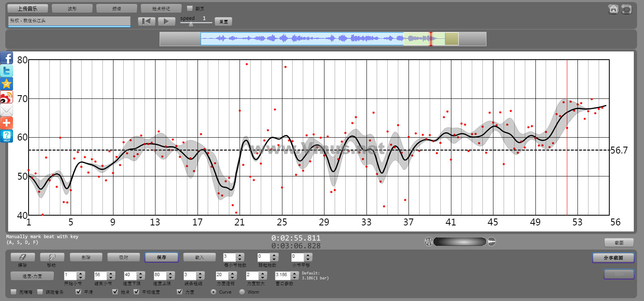Decrease the 速度上限 value using its stepper

click(x=171, y=278)
